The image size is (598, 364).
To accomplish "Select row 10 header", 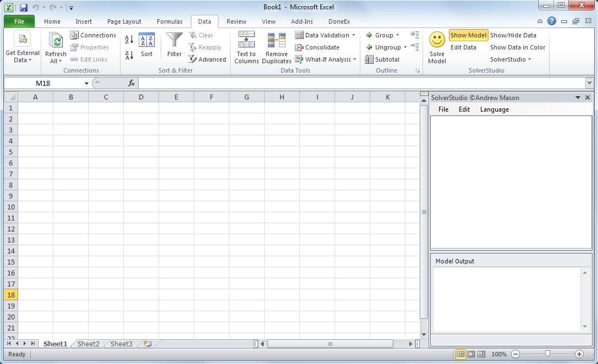I will pos(10,207).
